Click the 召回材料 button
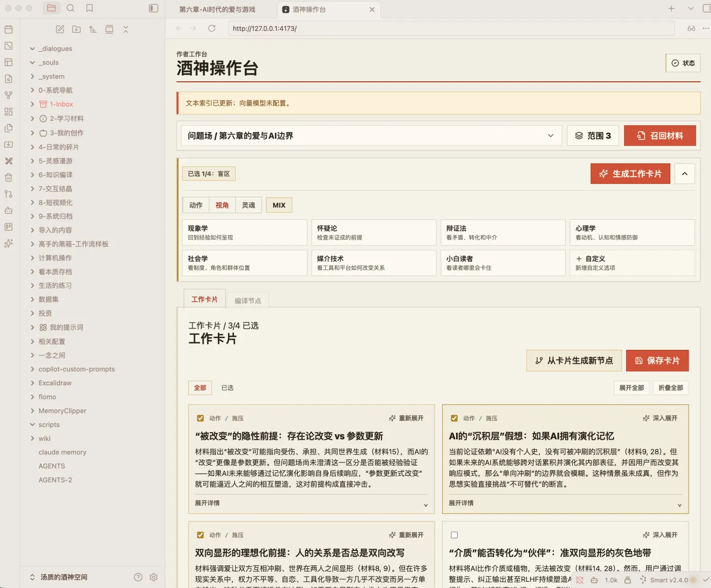 click(x=660, y=136)
